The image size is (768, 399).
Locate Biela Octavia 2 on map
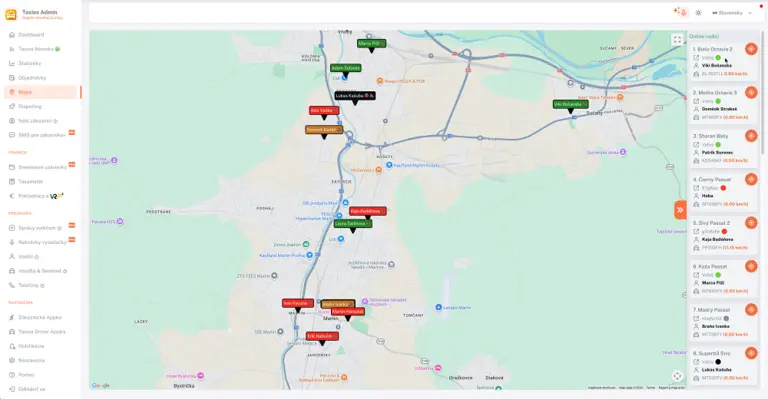pyautogui.click(x=751, y=49)
